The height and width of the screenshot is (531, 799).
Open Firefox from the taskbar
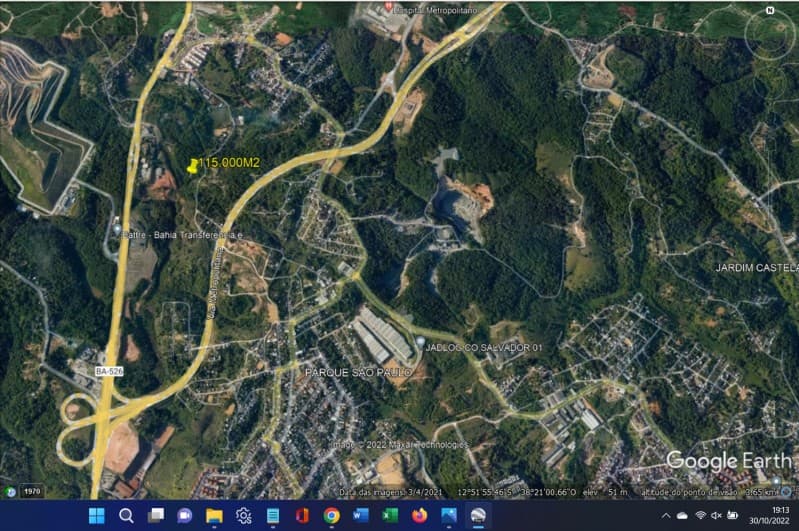419,516
